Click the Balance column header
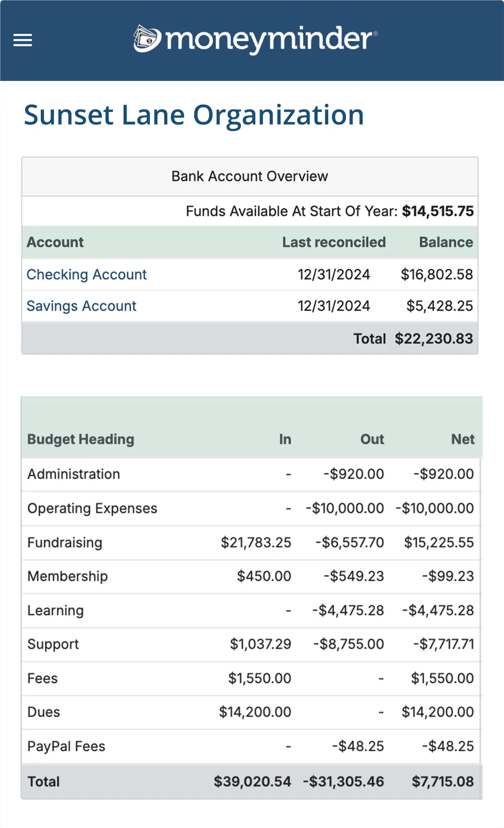Image resolution: width=504 pixels, height=828 pixels. [x=445, y=242]
